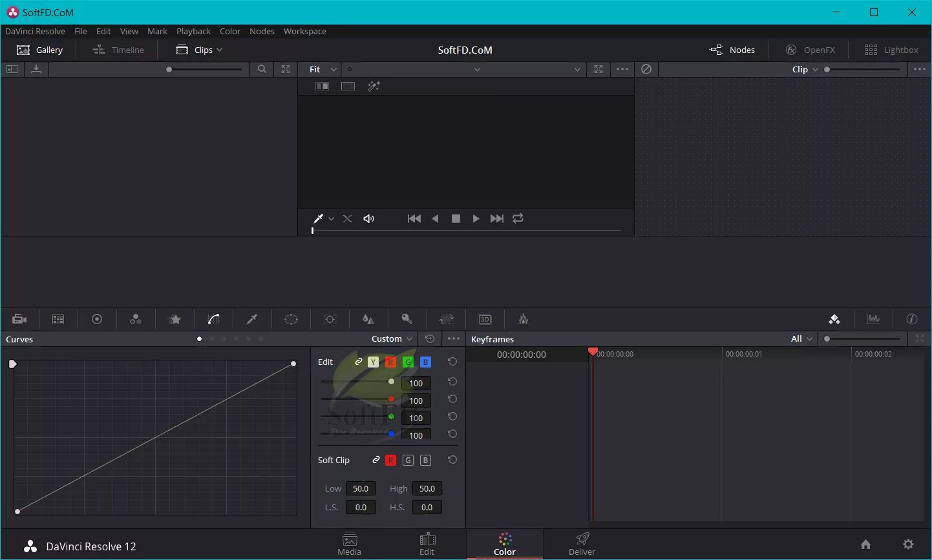Go to Project Manager home icon
The width and height of the screenshot is (932, 560).
coord(866,544)
